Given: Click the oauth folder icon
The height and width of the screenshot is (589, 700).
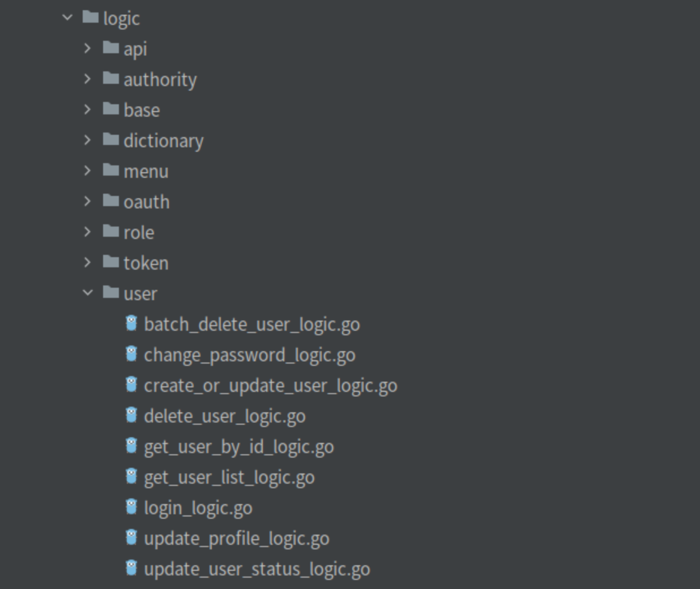Looking at the screenshot, I should point(111,200).
